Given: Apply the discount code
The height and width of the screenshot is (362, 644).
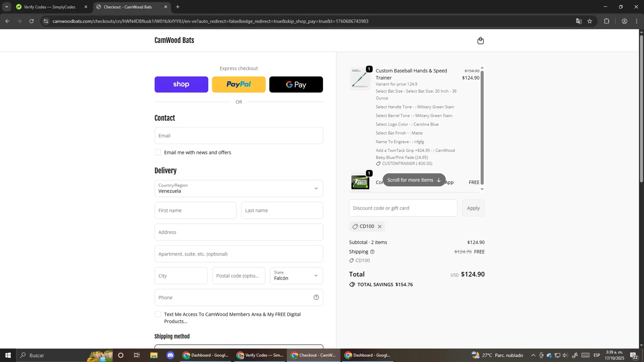Looking at the screenshot, I should click(473, 208).
